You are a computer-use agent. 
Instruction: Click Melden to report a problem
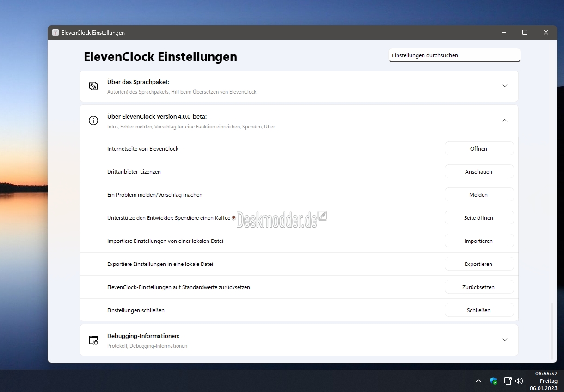pos(479,194)
